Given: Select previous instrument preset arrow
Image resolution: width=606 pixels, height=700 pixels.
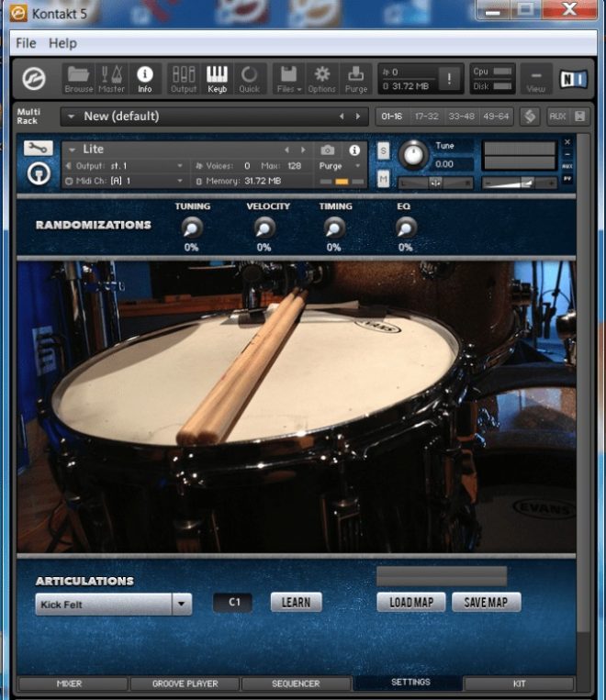Looking at the screenshot, I should 286,150.
